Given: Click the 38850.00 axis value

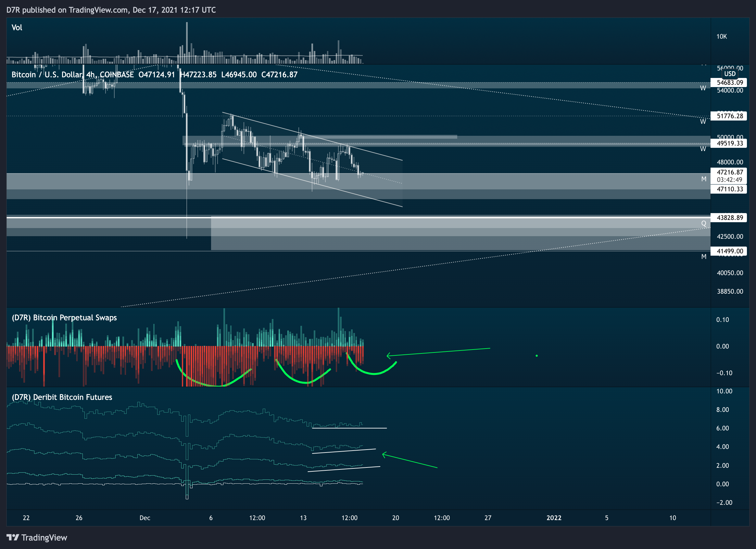Looking at the screenshot, I should click(x=730, y=291).
